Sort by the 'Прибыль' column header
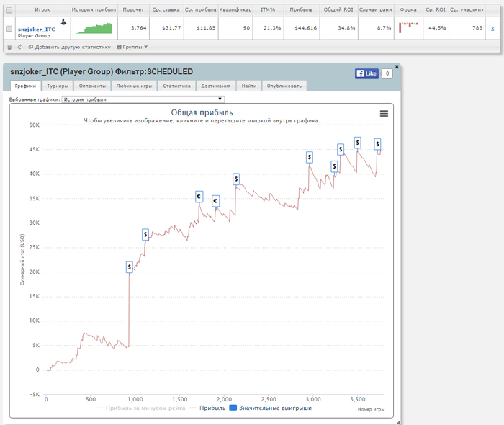This screenshot has height=425, width=504. 301,9
